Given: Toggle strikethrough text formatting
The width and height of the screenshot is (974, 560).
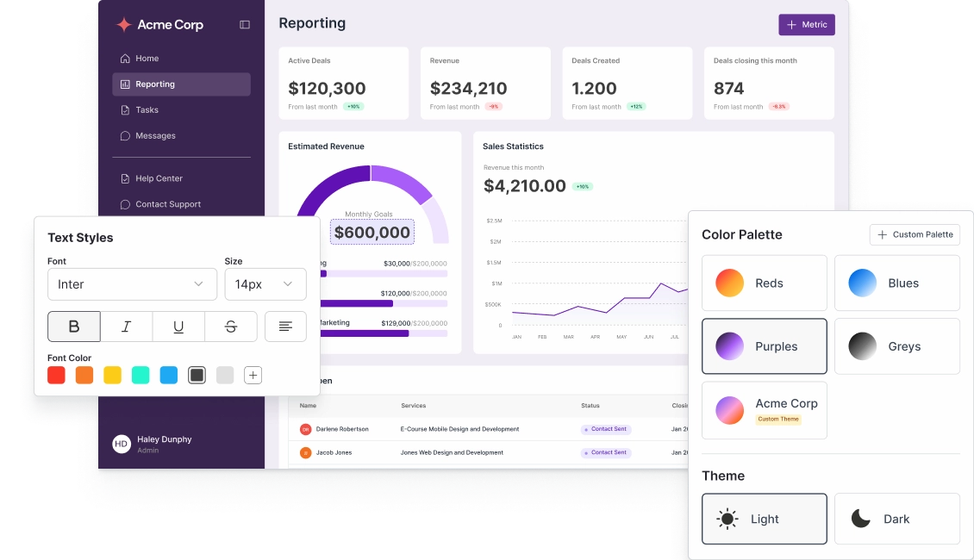Looking at the screenshot, I should 230,327.
